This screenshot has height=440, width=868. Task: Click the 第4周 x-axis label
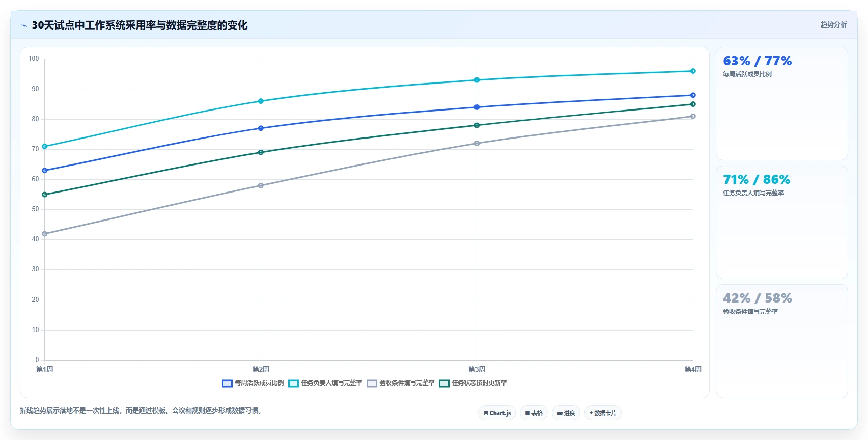tap(693, 369)
